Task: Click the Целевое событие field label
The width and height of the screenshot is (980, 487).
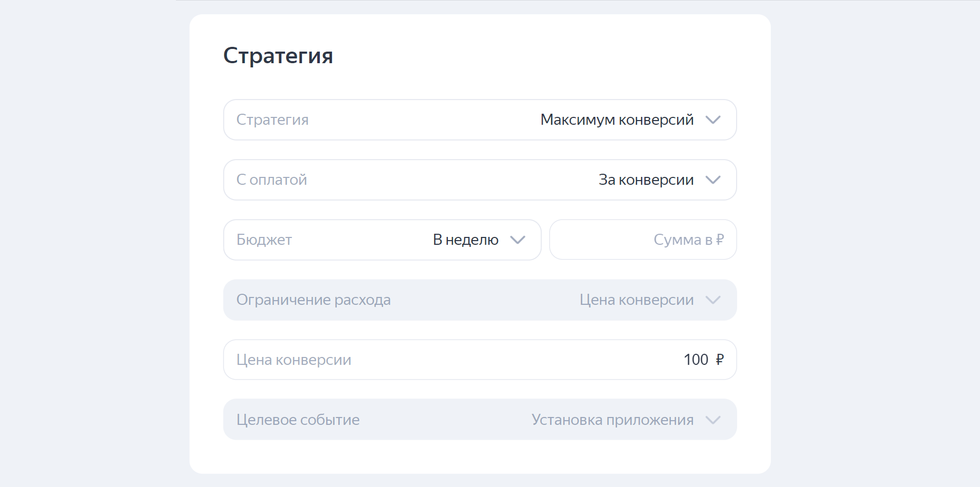Action: tap(298, 420)
